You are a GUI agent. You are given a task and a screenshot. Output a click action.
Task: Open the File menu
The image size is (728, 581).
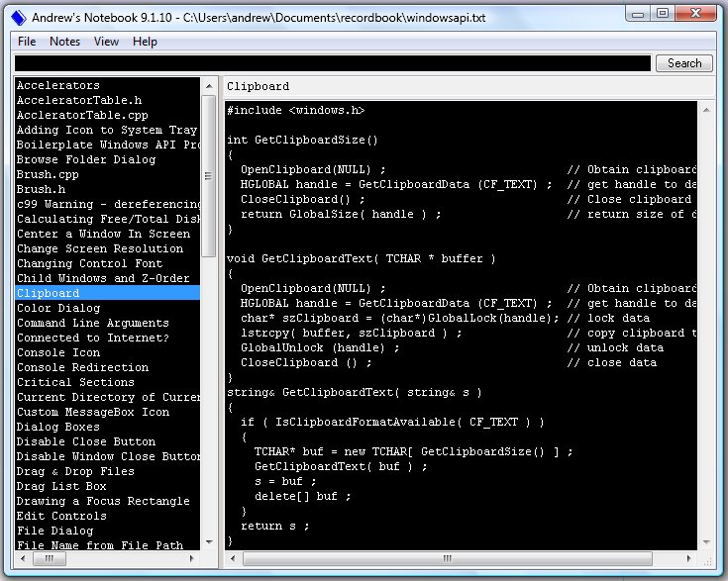click(x=27, y=42)
